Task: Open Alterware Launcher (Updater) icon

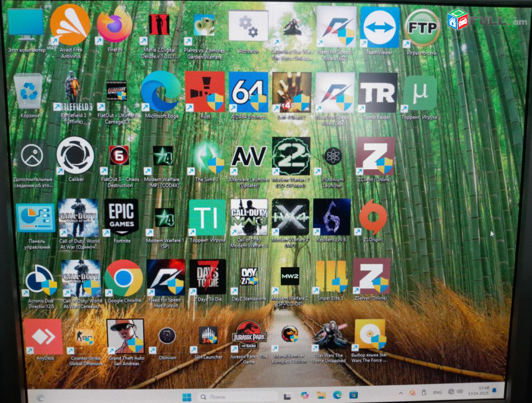Action: (x=249, y=156)
